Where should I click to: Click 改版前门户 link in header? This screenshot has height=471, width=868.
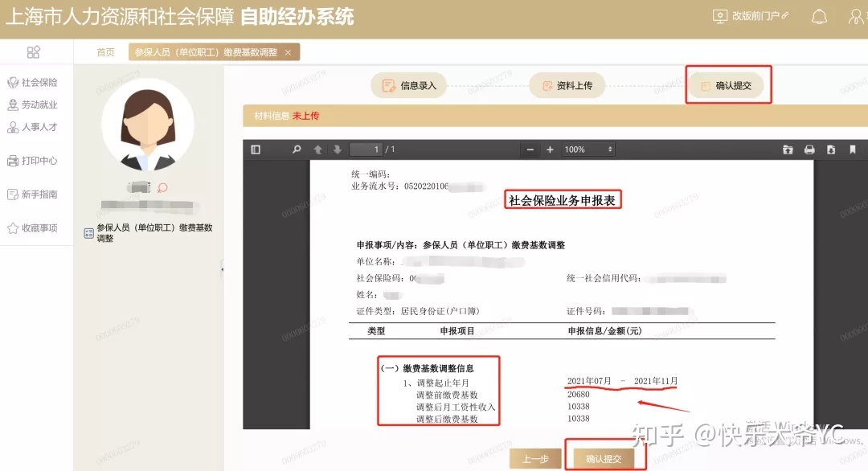coord(751,16)
